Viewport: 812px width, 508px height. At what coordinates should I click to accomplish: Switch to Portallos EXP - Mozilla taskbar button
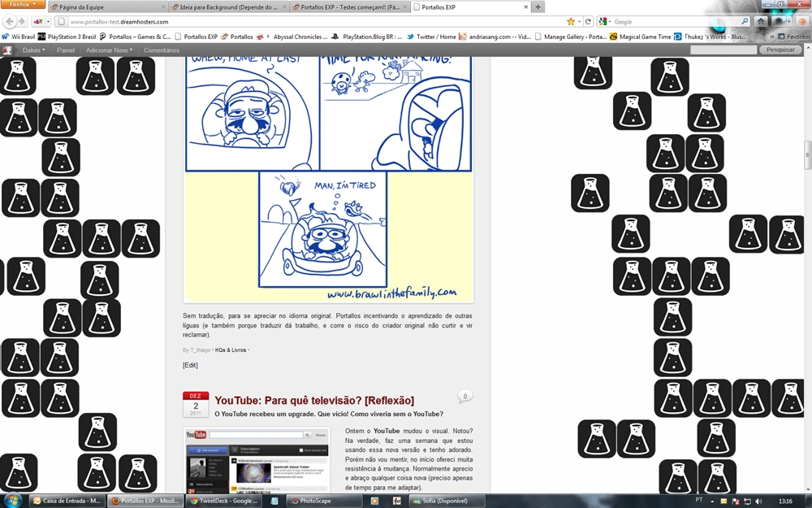pos(145,501)
